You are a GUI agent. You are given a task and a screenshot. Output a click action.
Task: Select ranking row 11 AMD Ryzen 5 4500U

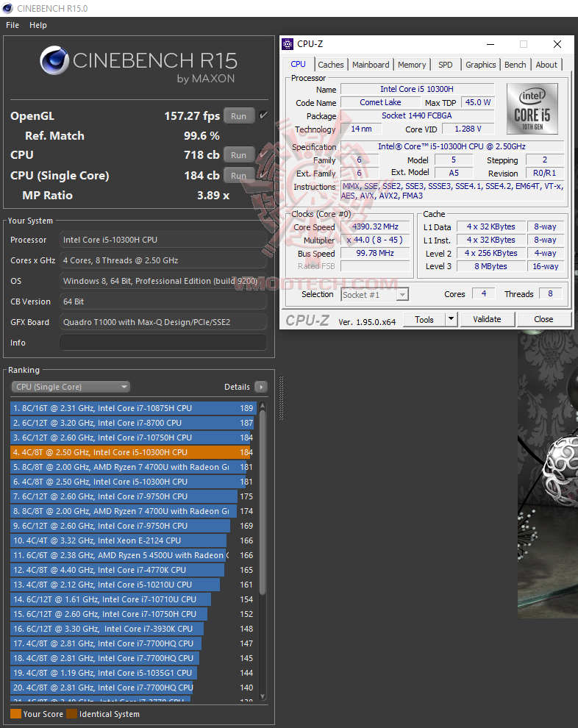133,555
